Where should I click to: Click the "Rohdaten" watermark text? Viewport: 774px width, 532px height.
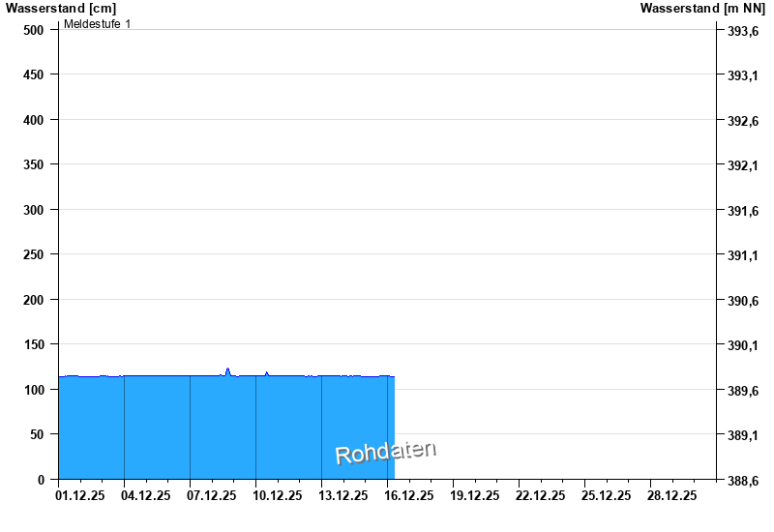coord(385,452)
